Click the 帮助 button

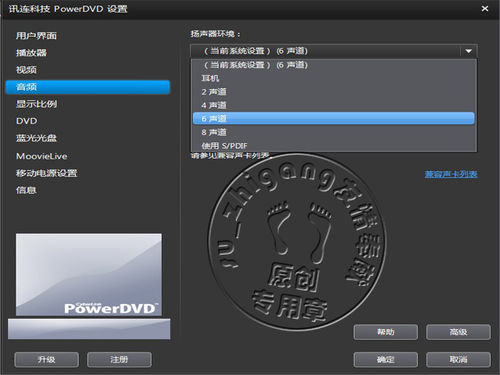point(386,332)
